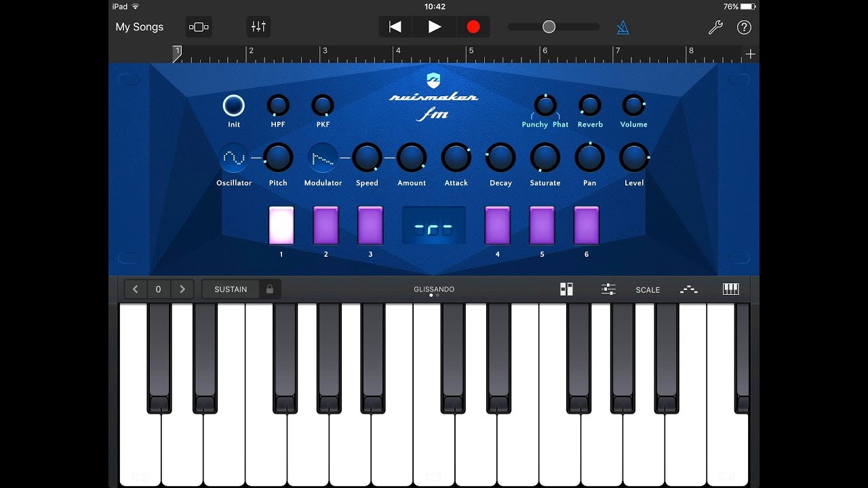The width and height of the screenshot is (868, 488).
Task: Open keyboard layout split icon
Action: click(x=566, y=289)
